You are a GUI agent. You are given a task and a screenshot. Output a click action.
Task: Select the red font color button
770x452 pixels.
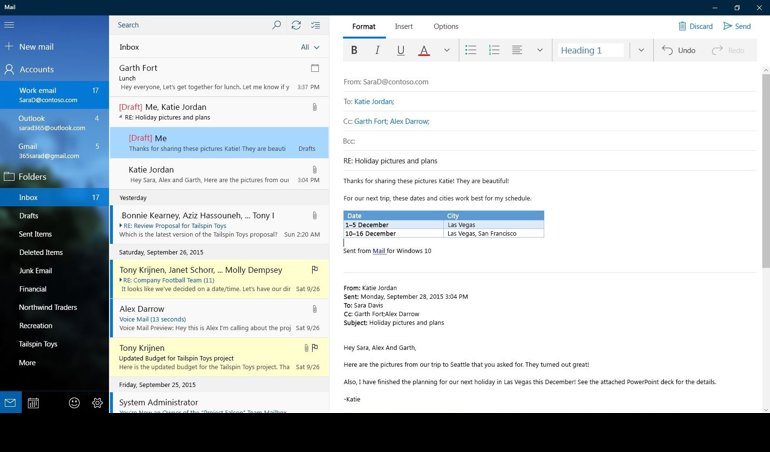(x=424, y=50)
